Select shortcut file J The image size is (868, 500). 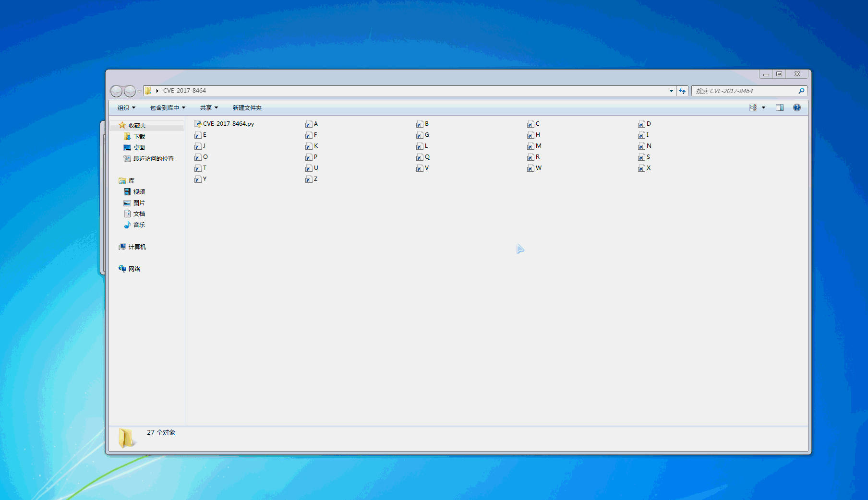click(200, 146)
